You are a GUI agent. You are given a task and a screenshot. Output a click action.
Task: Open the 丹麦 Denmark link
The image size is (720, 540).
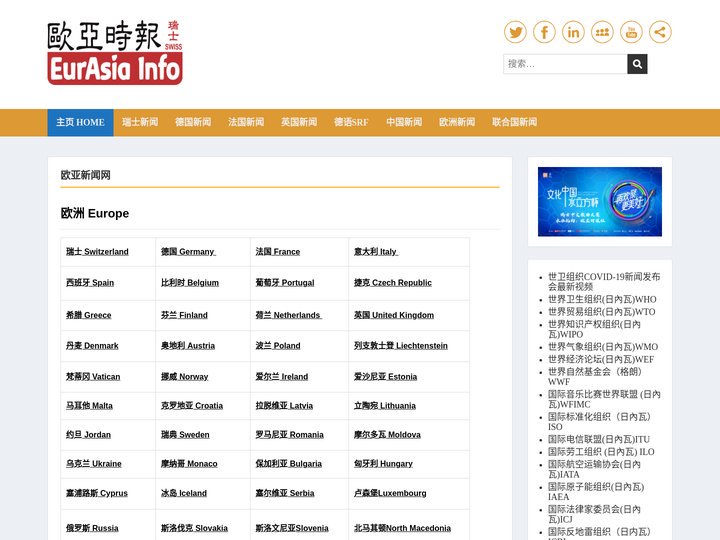tap(92, 346)
